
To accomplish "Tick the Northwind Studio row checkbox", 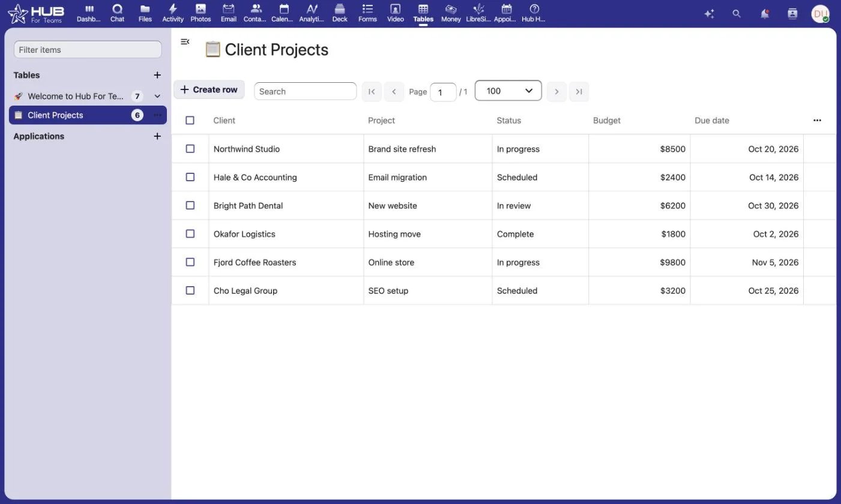I will tap(190, 148).
